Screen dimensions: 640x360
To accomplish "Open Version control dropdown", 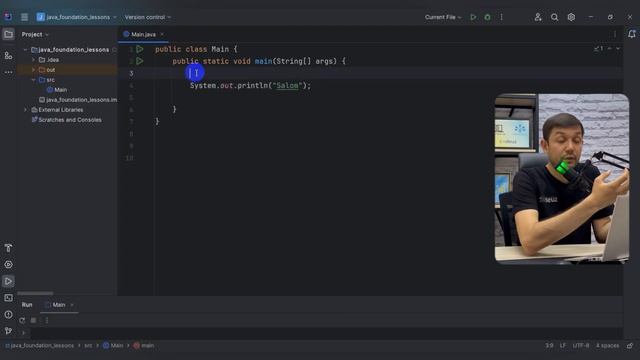I will coord(148,17).
